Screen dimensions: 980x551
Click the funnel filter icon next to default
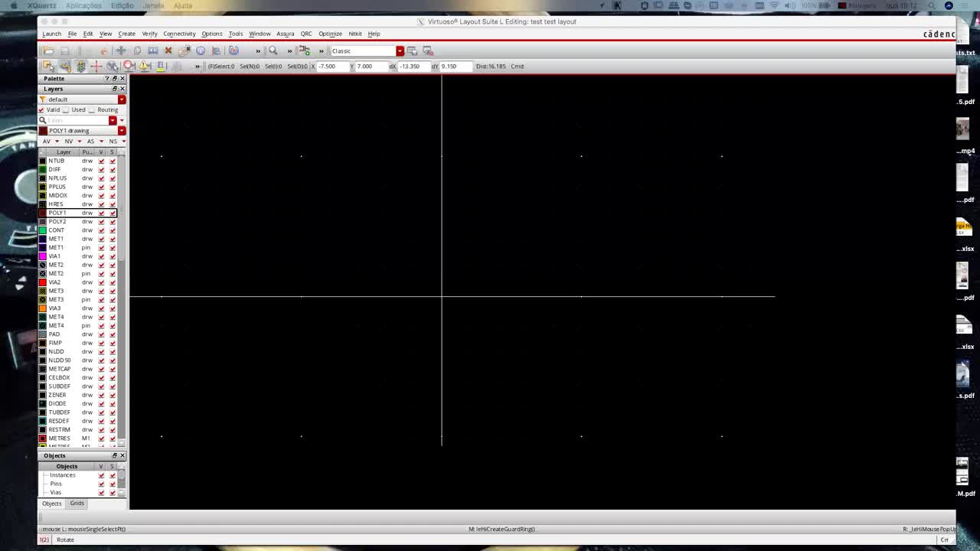[43, 99]
